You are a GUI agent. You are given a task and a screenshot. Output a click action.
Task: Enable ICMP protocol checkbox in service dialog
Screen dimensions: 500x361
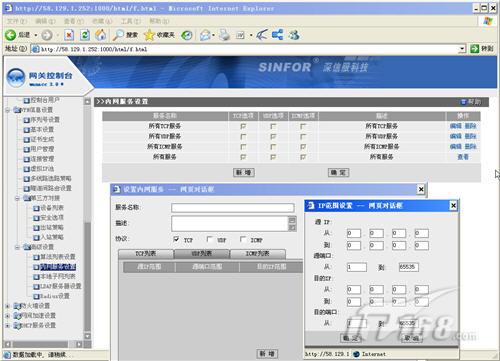click(243, 239)
